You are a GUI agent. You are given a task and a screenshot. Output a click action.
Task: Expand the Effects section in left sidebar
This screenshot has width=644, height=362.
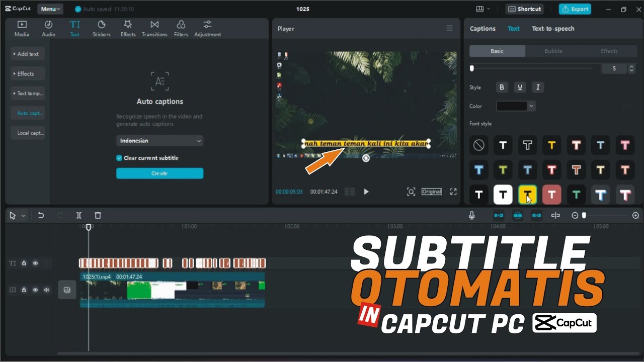point(28,73)
